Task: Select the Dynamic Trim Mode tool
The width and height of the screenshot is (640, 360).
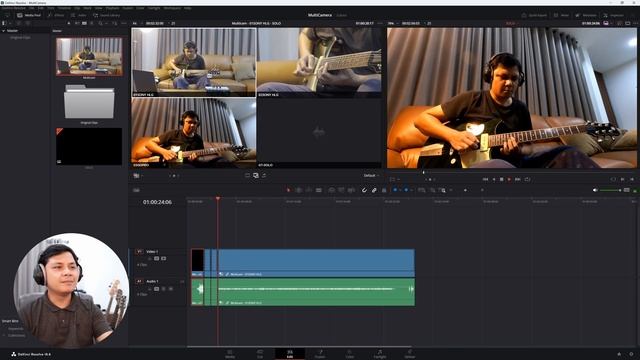Action: pyautogui.click(x=309, y=190)
